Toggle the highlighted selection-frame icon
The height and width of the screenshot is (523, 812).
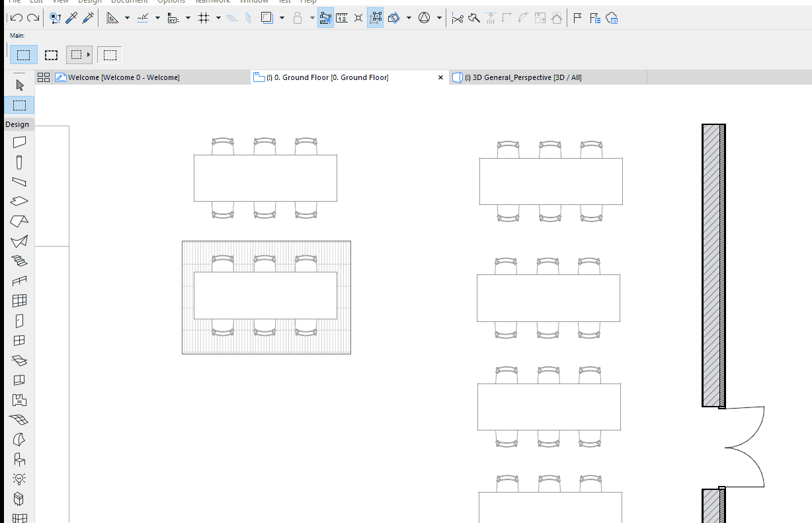(x=375, y=18)
